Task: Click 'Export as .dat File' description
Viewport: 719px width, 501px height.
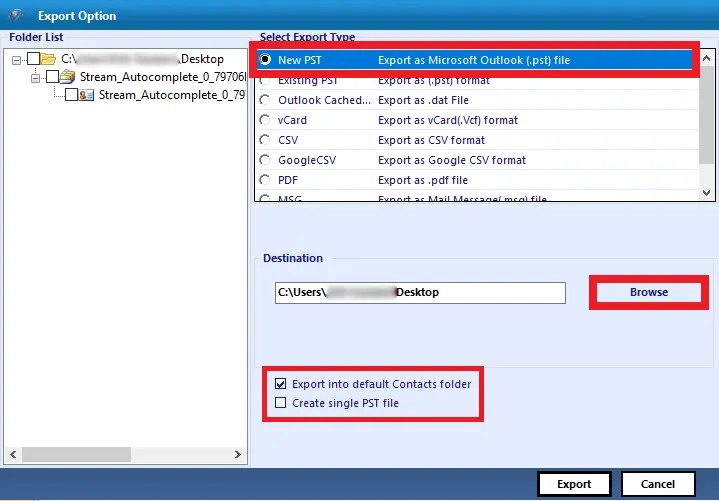Action: [423, 100]
